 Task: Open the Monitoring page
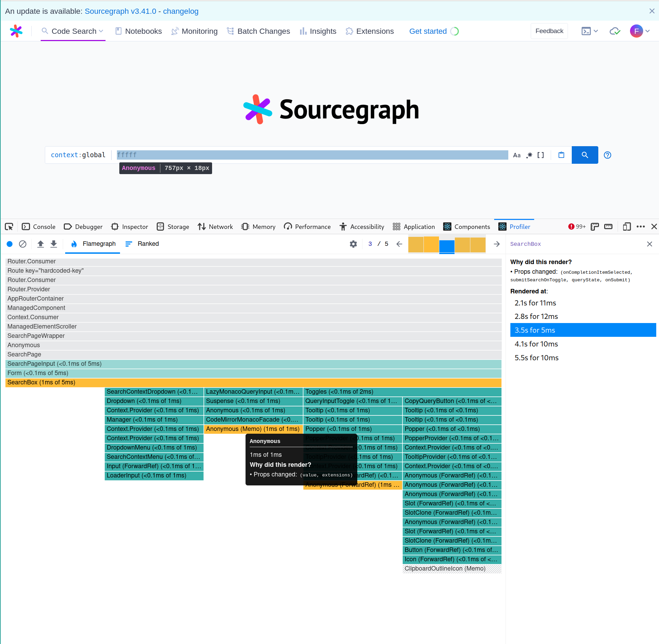tap(194, 31)
